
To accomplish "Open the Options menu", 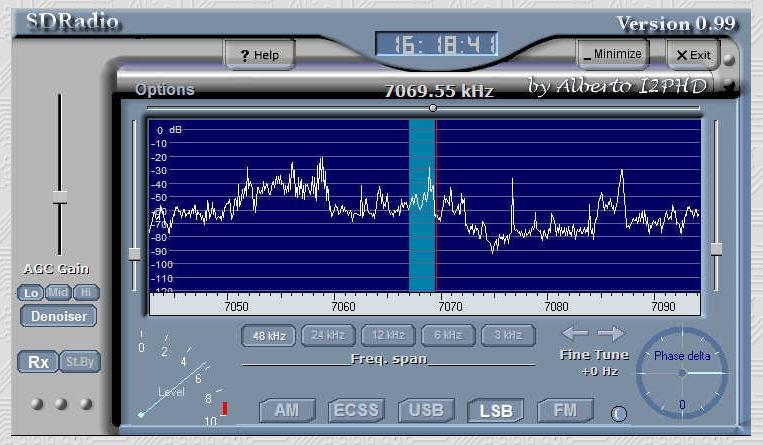I will [165, 90].
